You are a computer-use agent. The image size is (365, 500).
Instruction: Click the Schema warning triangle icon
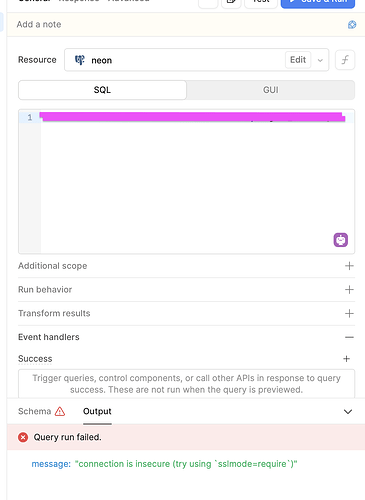coord(60,411)
